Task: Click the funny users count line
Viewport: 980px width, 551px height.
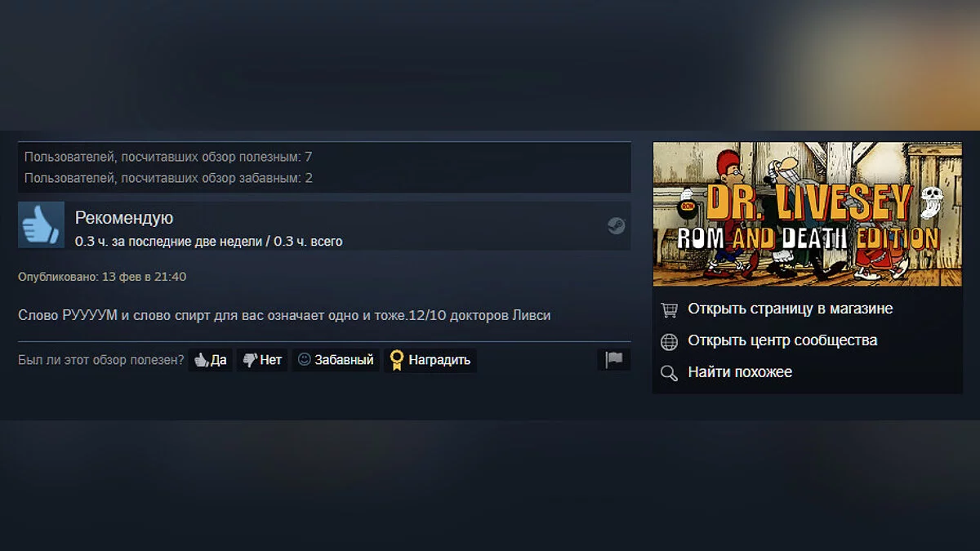Action: pyautogui.click(x=168, y=178)
